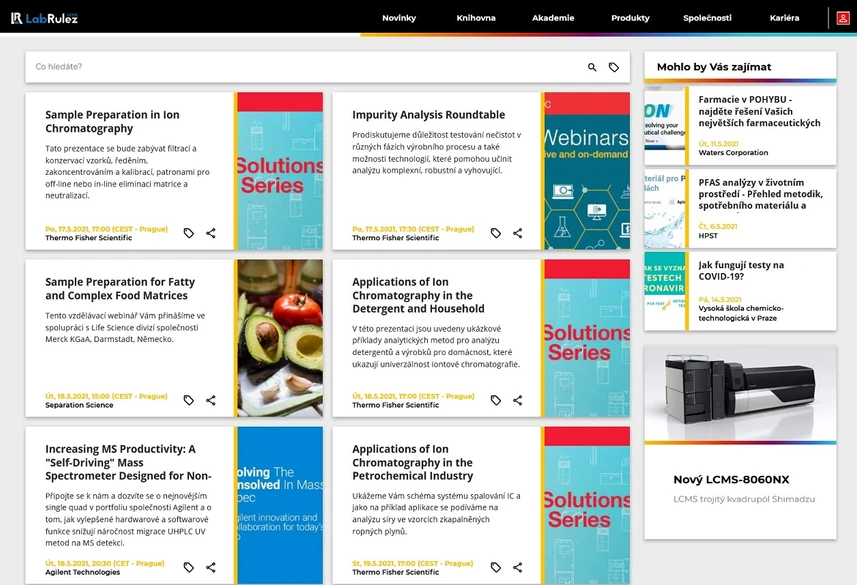This screenshot has height=585, width=857.
Task: Click 'Mohlo by Vás zajímat' heading
Action: pos(714,67)
